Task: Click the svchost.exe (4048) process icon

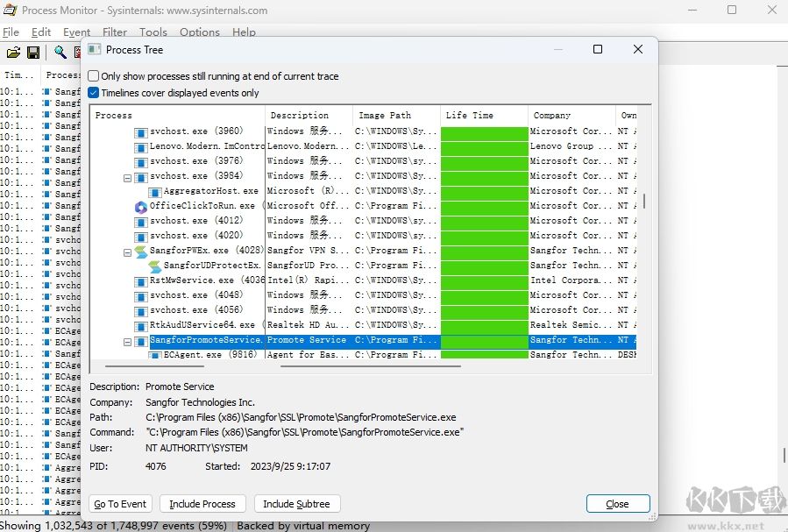Action: coord(141,297)
